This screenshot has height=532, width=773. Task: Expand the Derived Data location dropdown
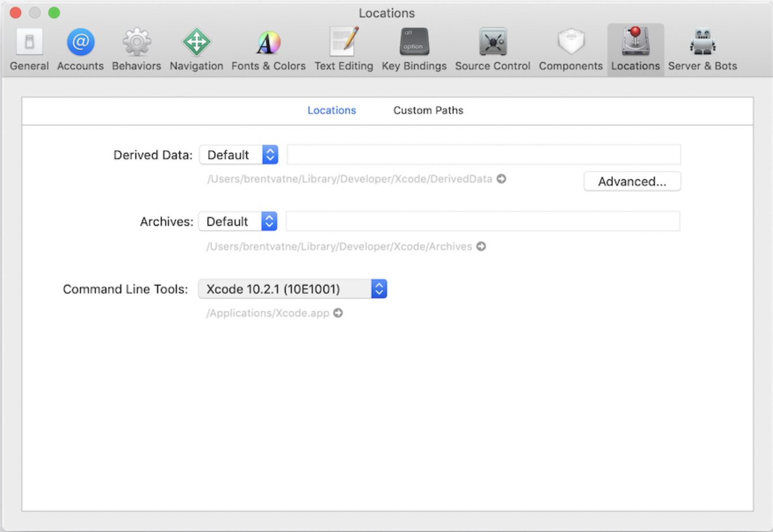coord(239,155)
